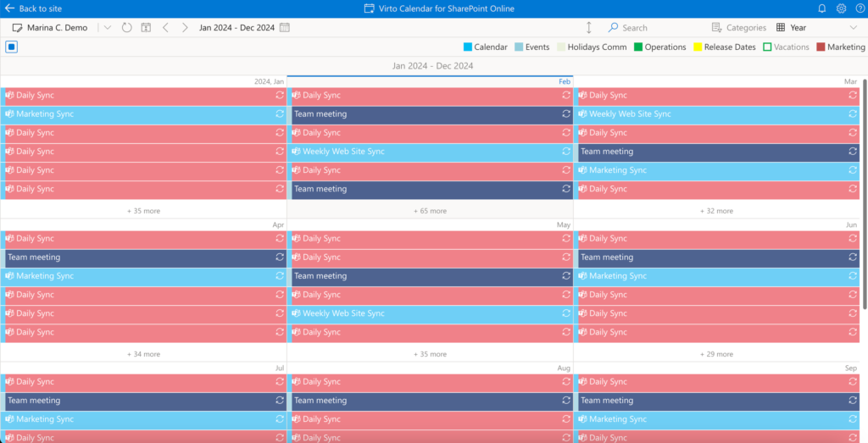Expand + 34 more in April

point(143,354)
